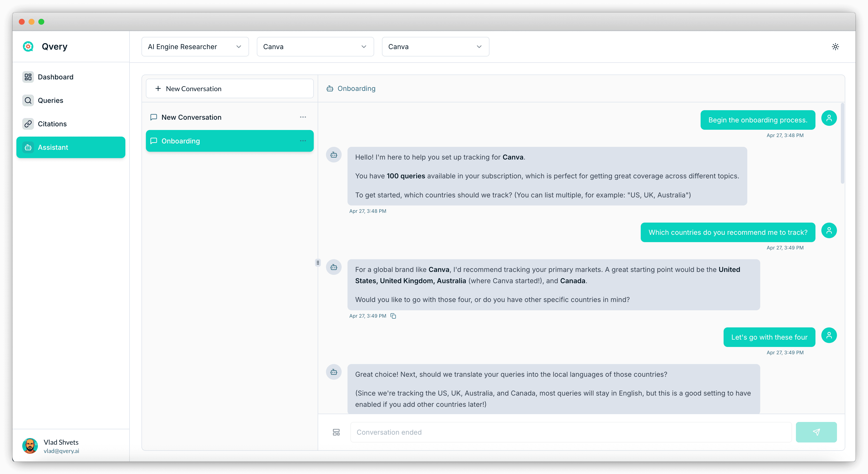Click the Vlad Shvets profile avatar
This screenshot has width=868, height=474.
pos(30,446)
